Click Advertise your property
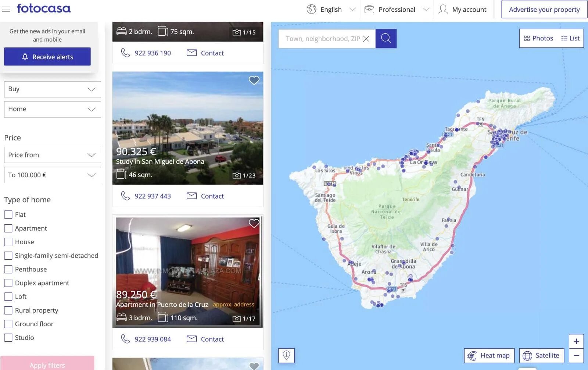 pos(544,9)
